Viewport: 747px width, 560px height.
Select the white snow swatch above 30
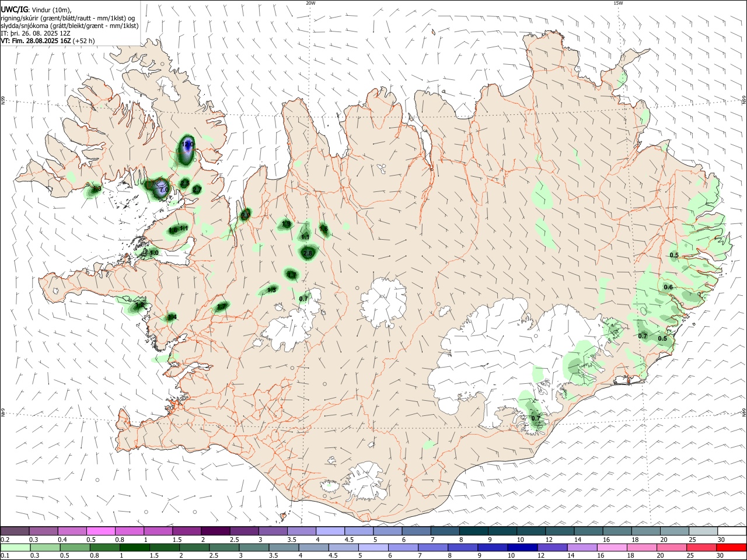(732, 531)
